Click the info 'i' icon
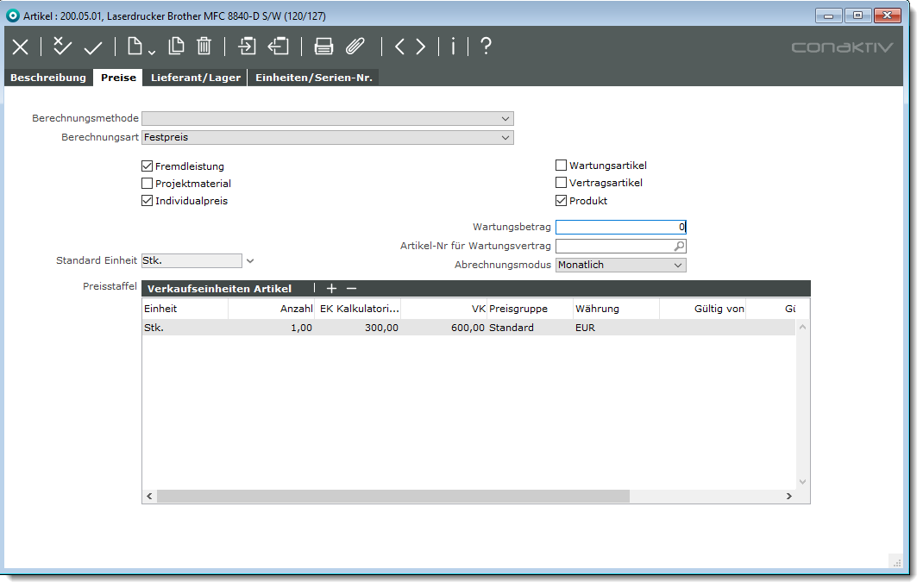The height and width of the screenshot is (588, 923). tap(453, 47)
